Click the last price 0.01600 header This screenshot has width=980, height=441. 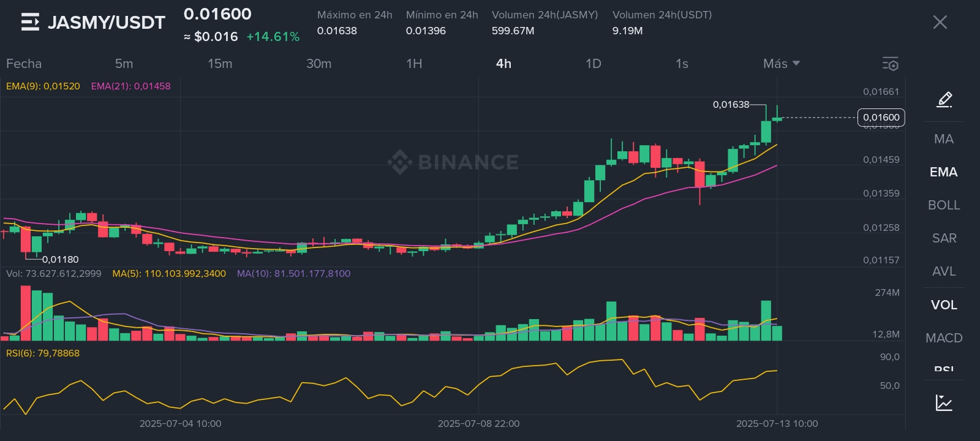pos(217,14)
